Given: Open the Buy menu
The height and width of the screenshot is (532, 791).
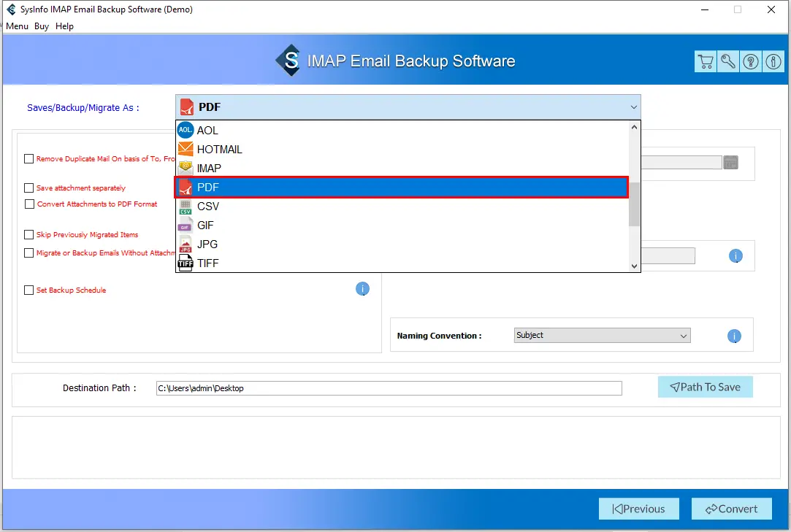Looking at the screenshot, I should [x=42, y=26].
